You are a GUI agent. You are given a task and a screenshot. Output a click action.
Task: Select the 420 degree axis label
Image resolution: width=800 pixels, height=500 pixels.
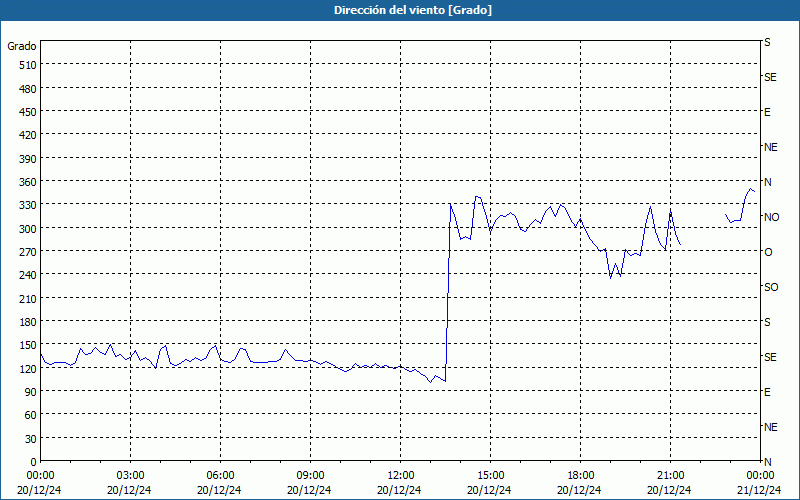[28, 135]
